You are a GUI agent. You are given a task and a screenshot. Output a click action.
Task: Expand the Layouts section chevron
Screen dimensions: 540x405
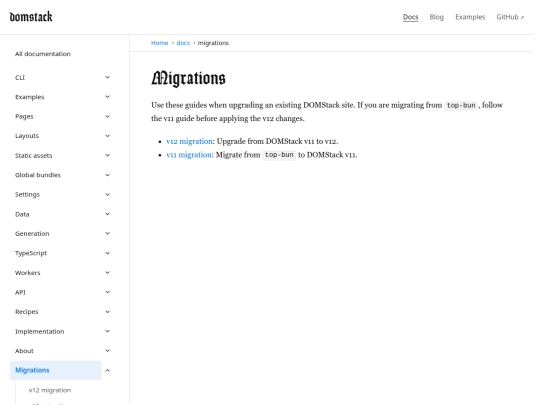(107, 136)
